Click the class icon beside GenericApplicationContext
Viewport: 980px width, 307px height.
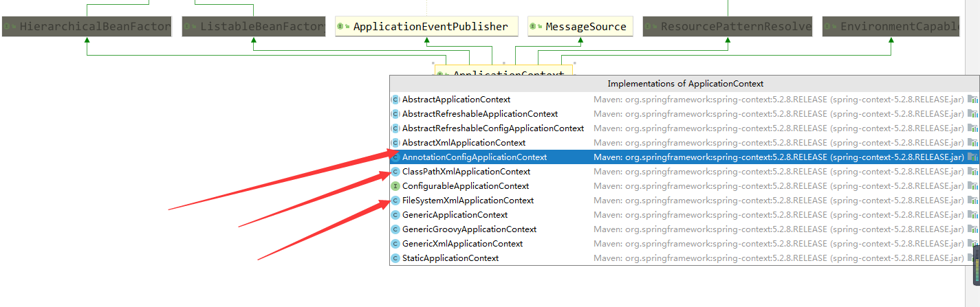(x=395, y=215)
